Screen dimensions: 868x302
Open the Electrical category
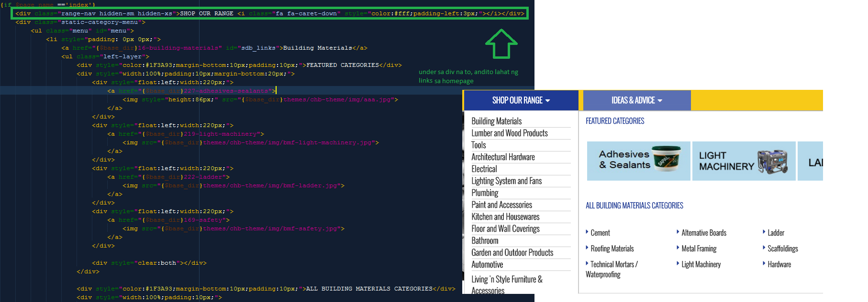tap(484, 169)
